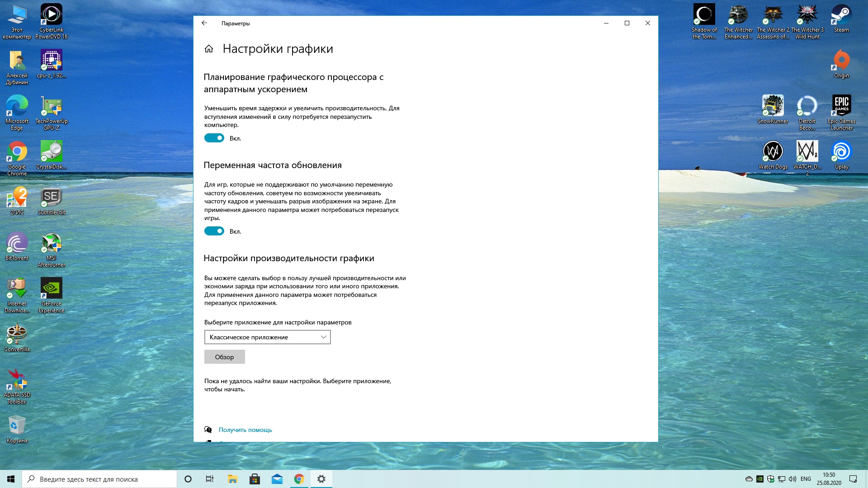Click Обзор button to browse application
This screenshot has height=488, width=868.
click(224, 357)
